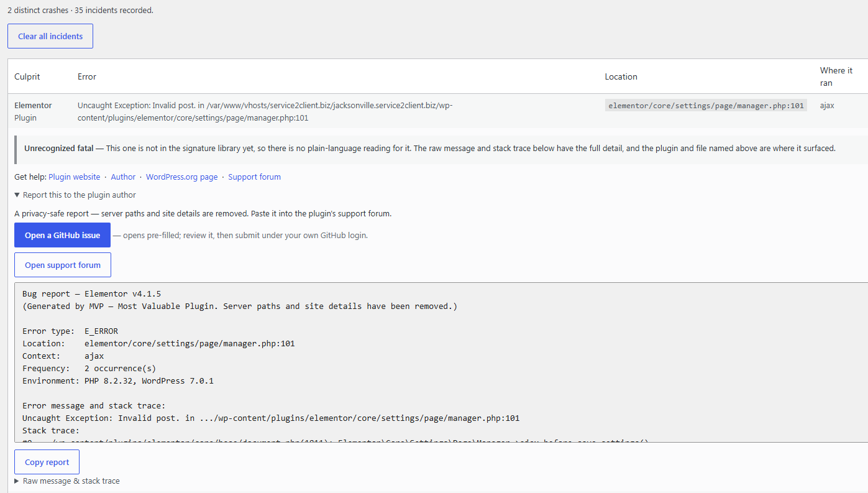The width and height of the screenshot is (868, 493).
Task: Click the "Culprit" column header
Action: pos(27,76)
